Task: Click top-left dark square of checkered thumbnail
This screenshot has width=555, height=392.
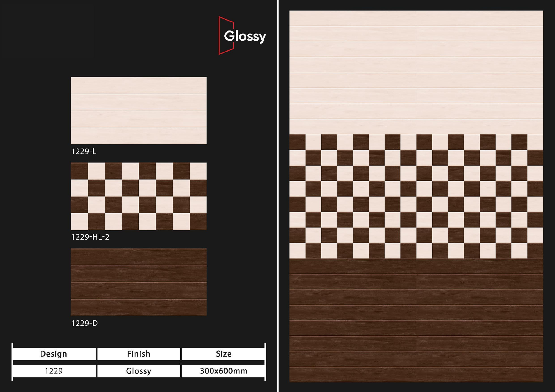Action: click(x=79, y=171)
